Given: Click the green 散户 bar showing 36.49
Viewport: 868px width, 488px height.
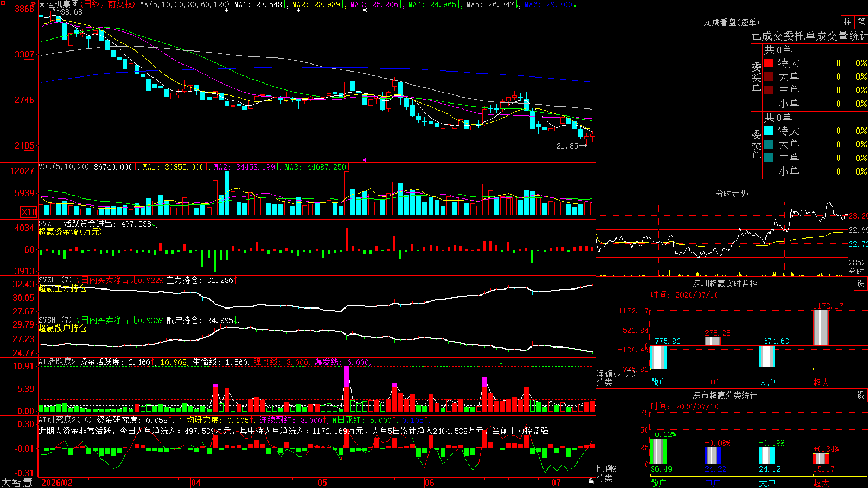Looking at the screenshot, I should [659, 452].
